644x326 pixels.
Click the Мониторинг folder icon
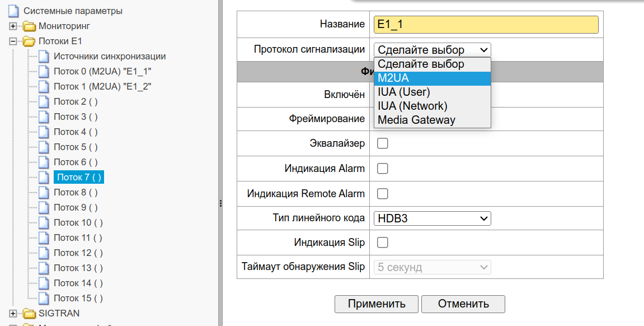[29, 26]
